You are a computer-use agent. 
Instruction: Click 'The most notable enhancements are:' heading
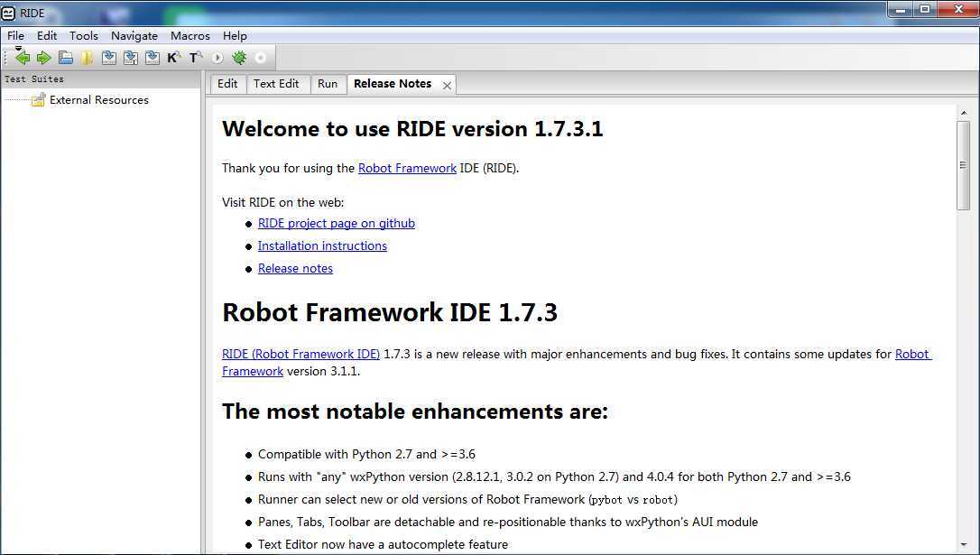[x=415, y=412]
